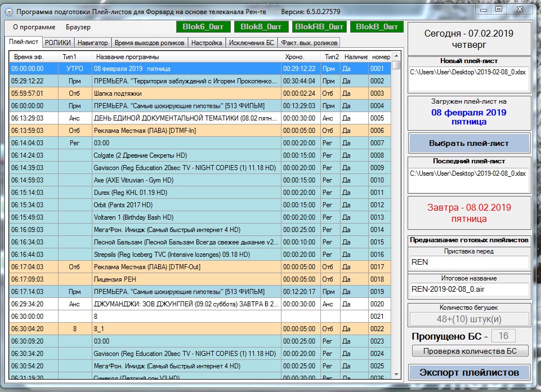Click the Выбрать плей-лист button
Viewport: 541px width, 392px height.
click(x=469, y=143)
